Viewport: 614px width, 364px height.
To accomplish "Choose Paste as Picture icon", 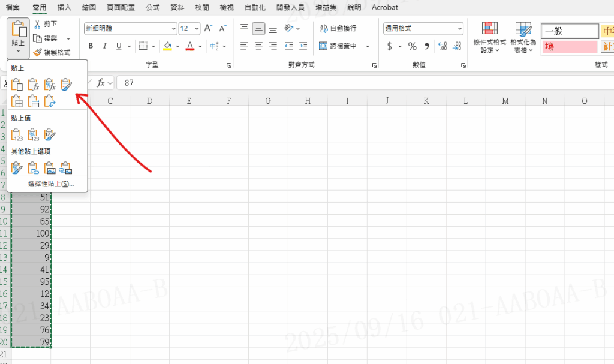I will (50, 168).
